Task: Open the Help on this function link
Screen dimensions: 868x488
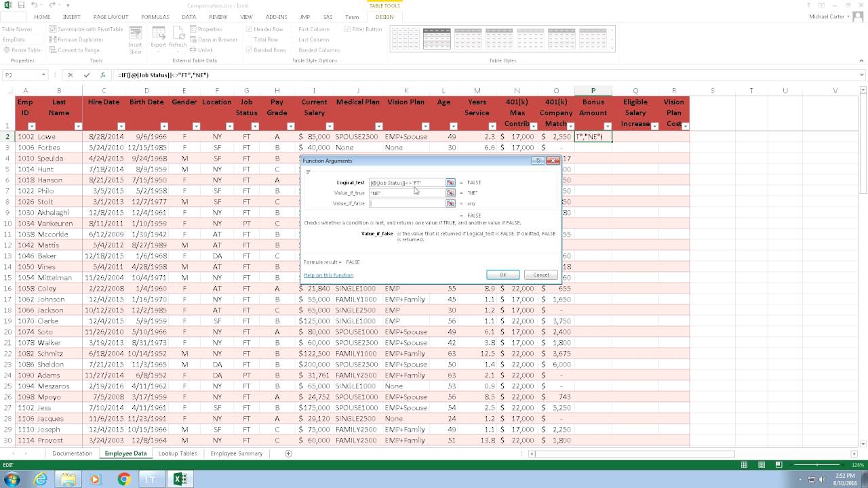Action: 328,275
